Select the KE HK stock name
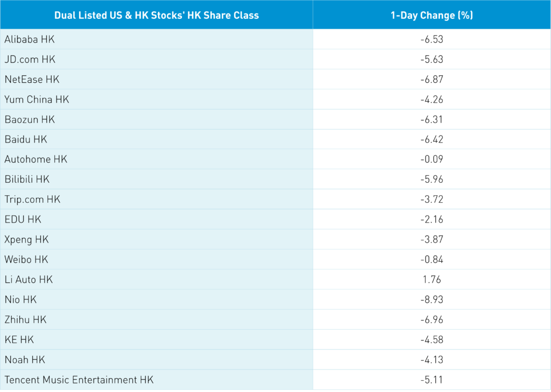The width and height of the screenshot is (551, 392). pos(19,339)
